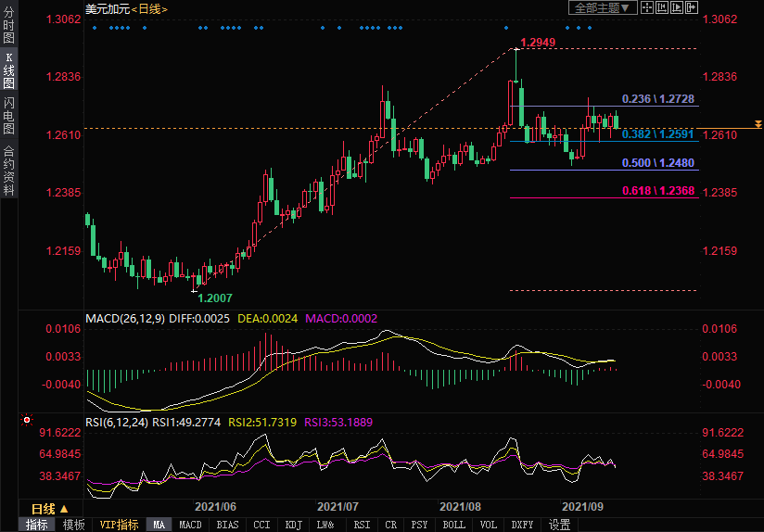This screenshot has width=764, height=532.
Task: Click the chart playback icon in top toolbar
Action: click(675, 7)
